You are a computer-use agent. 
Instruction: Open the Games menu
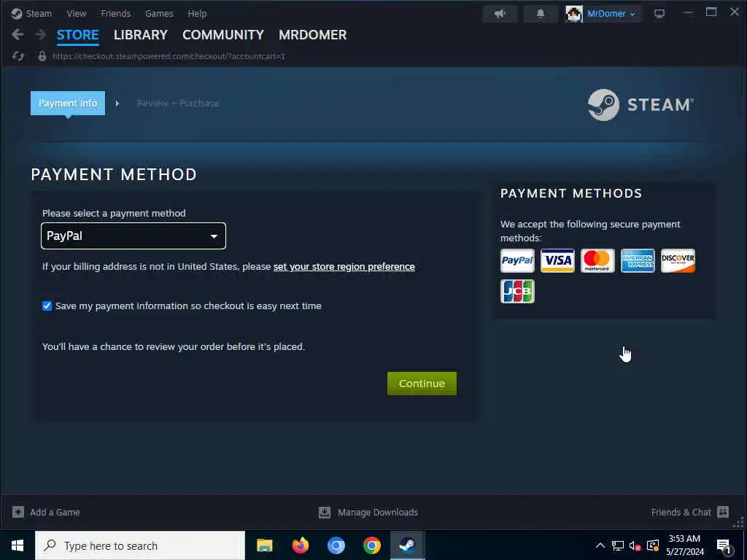click(x=159, y=13)
